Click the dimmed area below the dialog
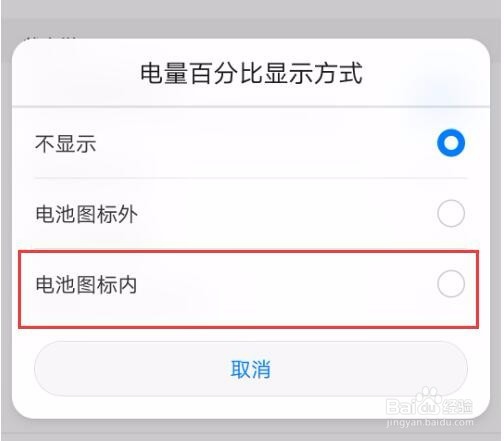Viewport: 504px width, 441px height. tap(250, 431)
